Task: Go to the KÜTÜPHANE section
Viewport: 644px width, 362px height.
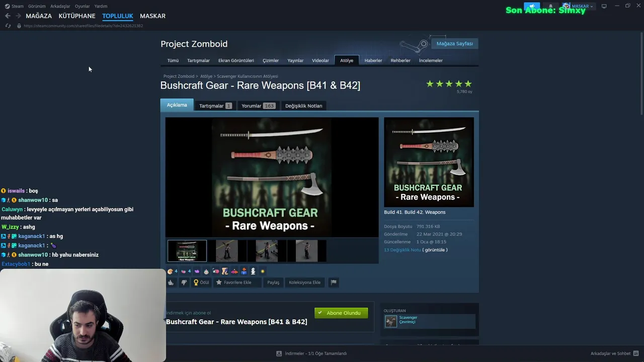Action: coord(77,16)
